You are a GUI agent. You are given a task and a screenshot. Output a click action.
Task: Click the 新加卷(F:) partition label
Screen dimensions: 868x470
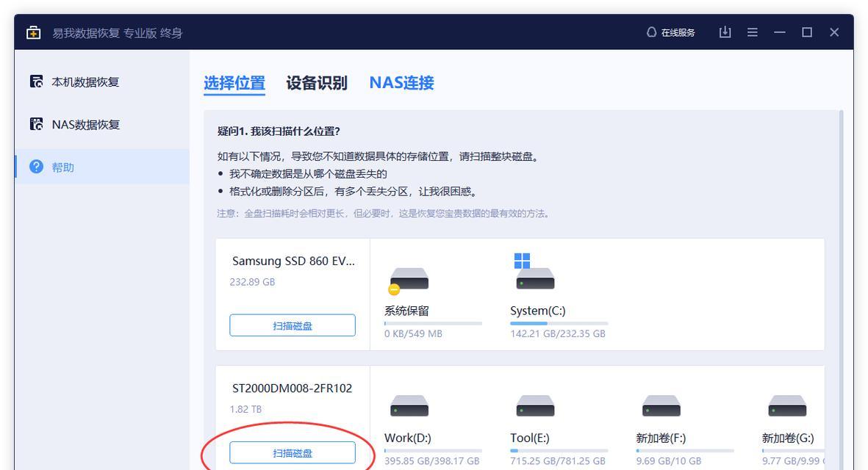(661, 438)
